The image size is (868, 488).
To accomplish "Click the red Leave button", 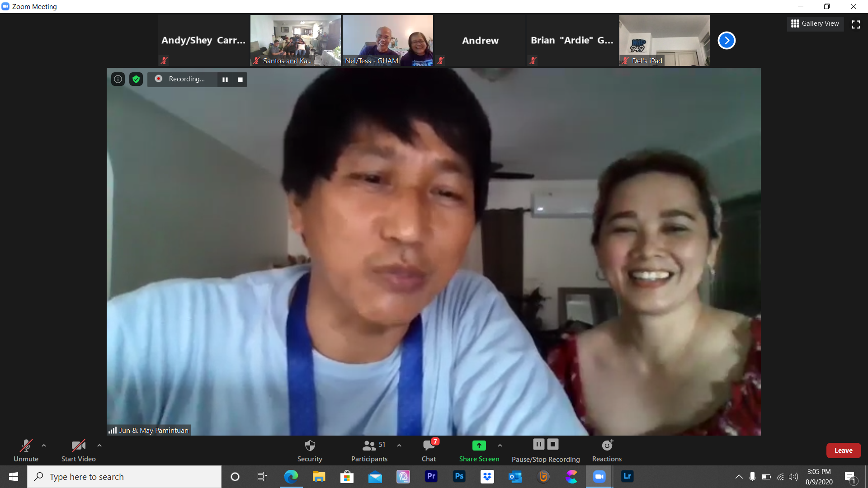I will coord(844,450).
